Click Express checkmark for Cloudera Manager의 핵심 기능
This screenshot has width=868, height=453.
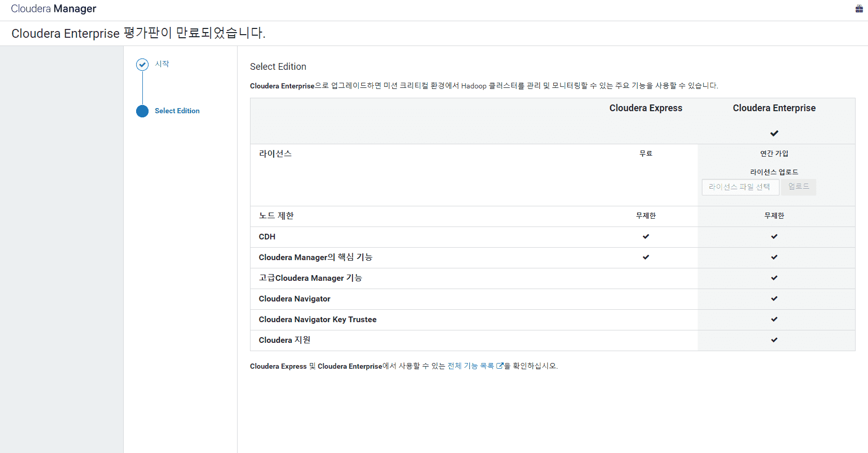[646, 257]
